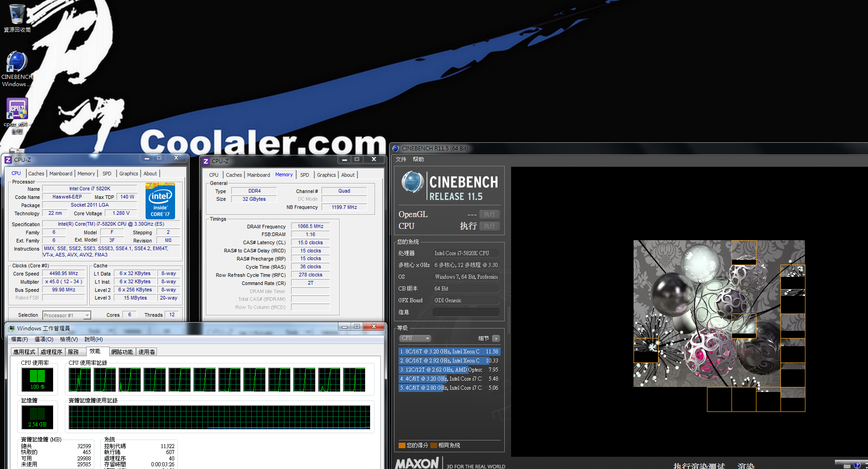Click the MAXON logo

417,463
